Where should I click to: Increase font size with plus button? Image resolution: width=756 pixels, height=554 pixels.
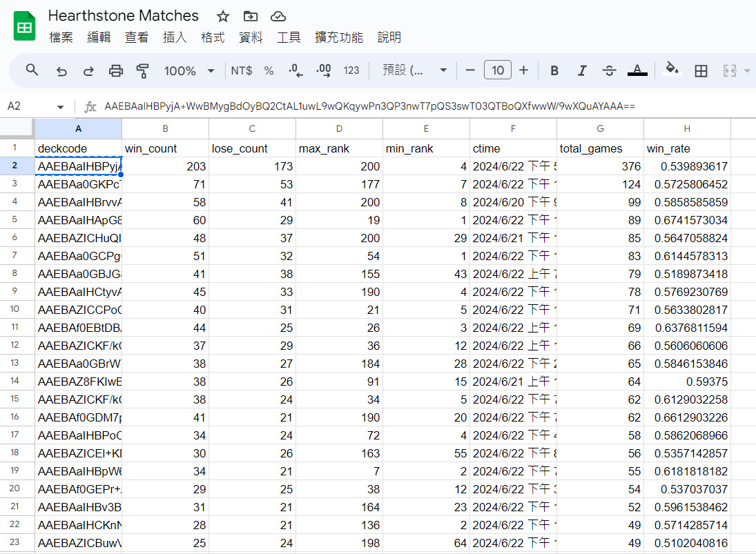tap(523, 70)
